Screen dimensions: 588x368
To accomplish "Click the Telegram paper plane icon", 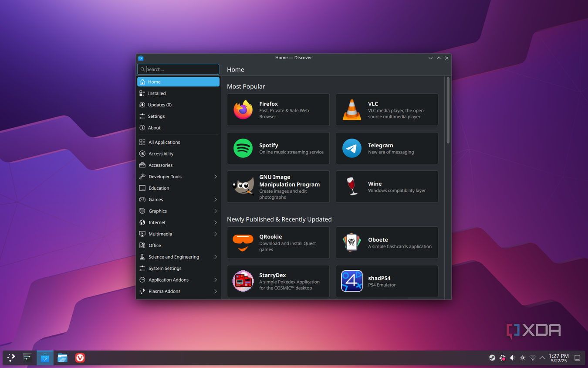I will point(351,148).
